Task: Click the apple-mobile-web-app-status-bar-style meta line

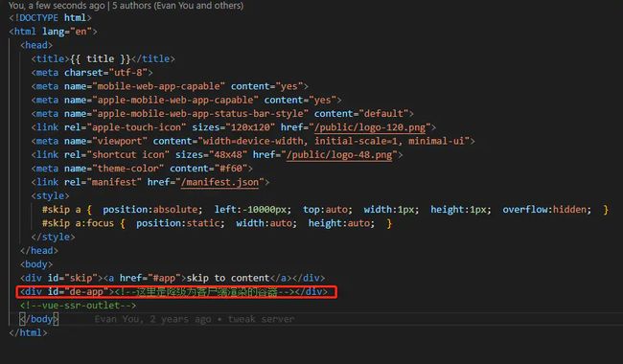Action: [x=222, y=114]
